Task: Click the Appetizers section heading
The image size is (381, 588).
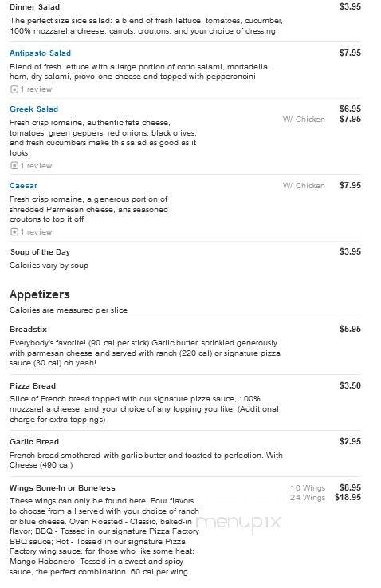Action: coord(40,294)
